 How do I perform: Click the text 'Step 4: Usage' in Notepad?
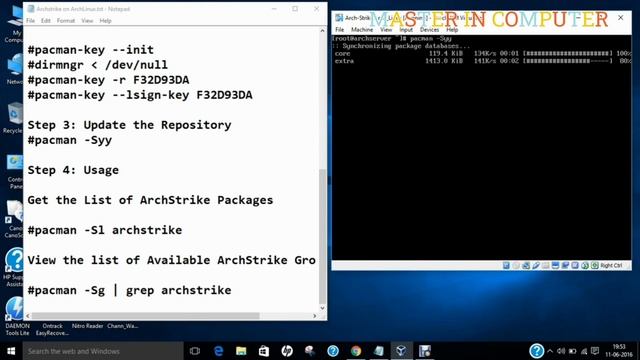tap(73, 170)
